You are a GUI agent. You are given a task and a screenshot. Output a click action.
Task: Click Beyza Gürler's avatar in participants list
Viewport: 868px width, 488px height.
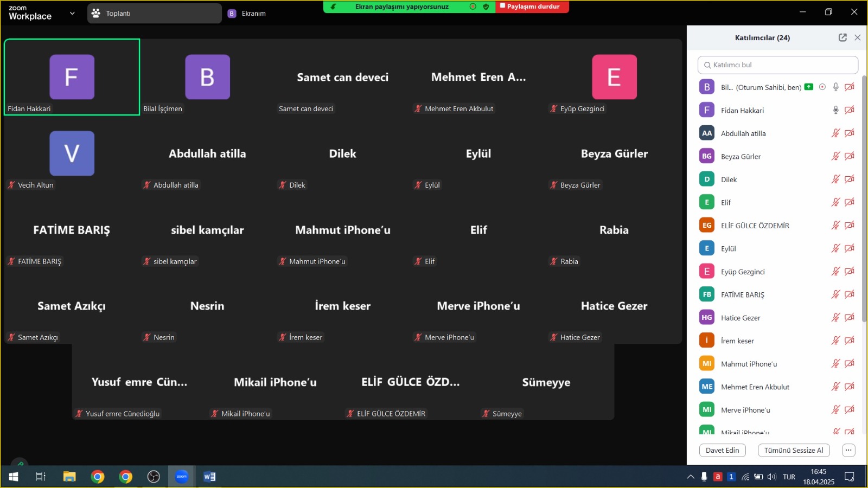coord(706,156)
